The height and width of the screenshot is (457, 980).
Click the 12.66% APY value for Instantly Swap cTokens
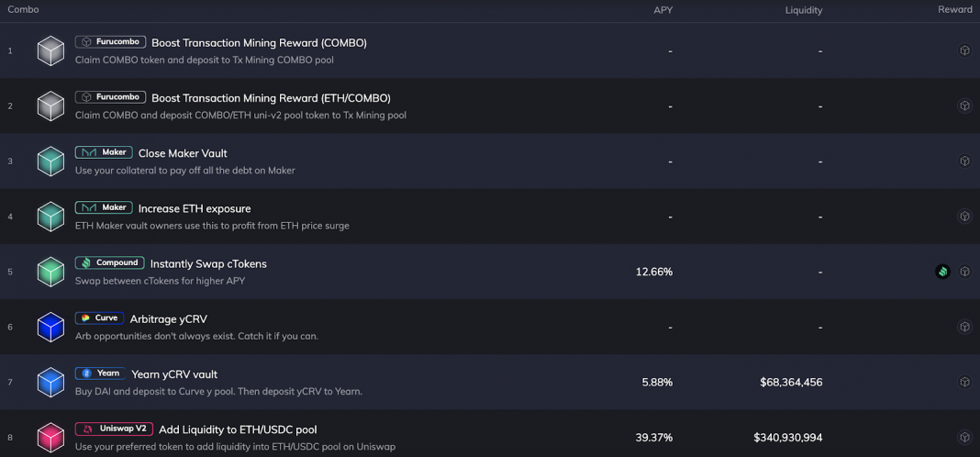coord(653,272)
